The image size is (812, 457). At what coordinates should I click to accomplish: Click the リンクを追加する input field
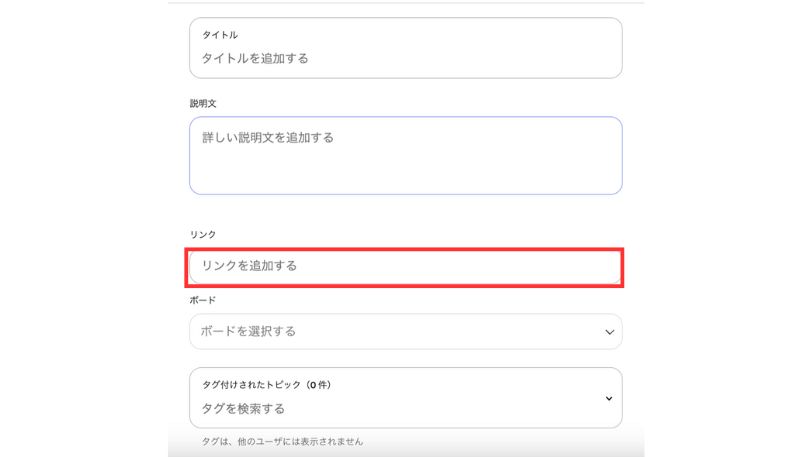tap(405, 266)
